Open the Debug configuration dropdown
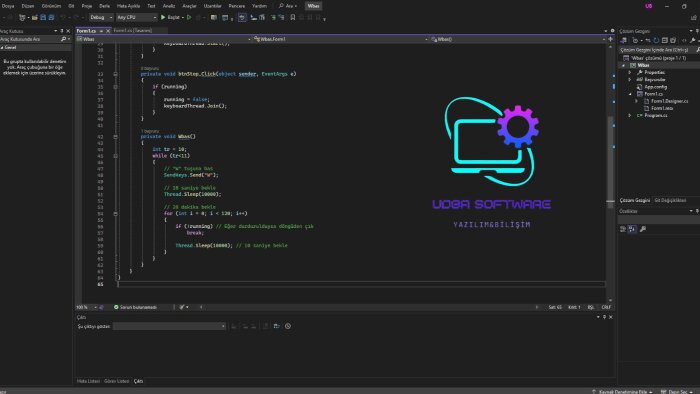700x394 pixels. (101, 17)
